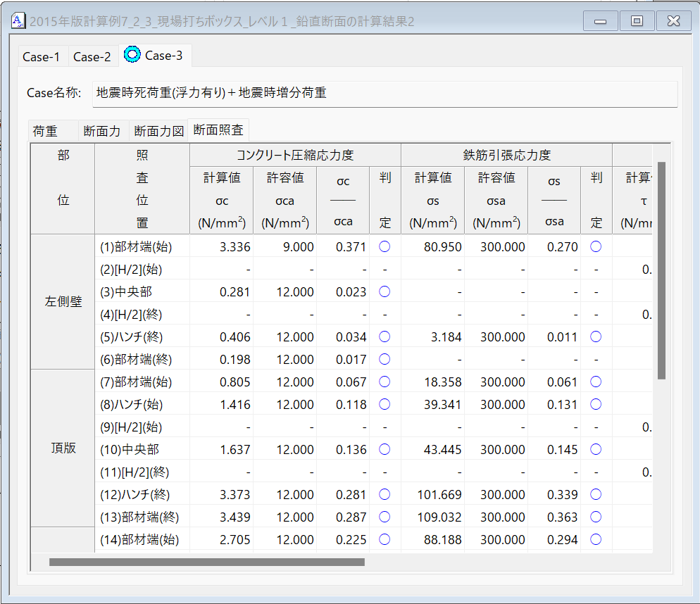Screen dimensions: 700x604
Task: Click the application icon in title bar
Action: pos(18,20)
